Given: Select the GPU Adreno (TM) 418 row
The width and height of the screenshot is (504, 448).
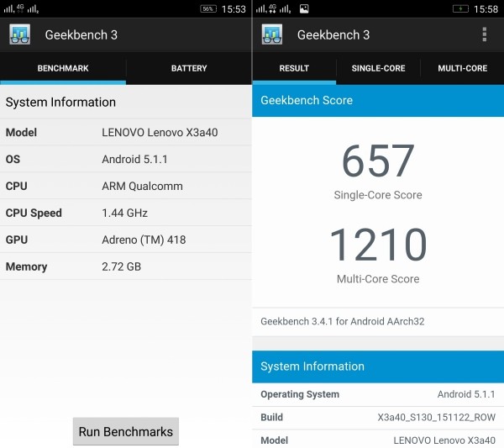Looking at the screenshot, I should pos(126,240).
